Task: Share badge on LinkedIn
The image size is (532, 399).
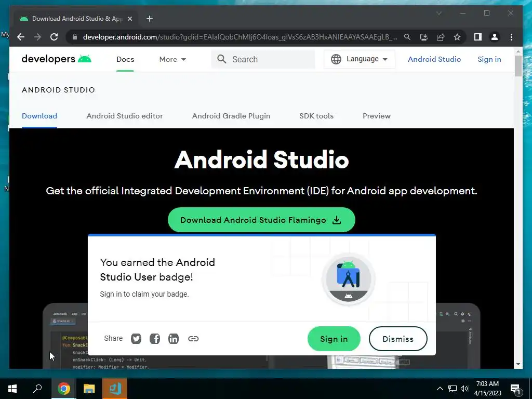Action: 174,339
